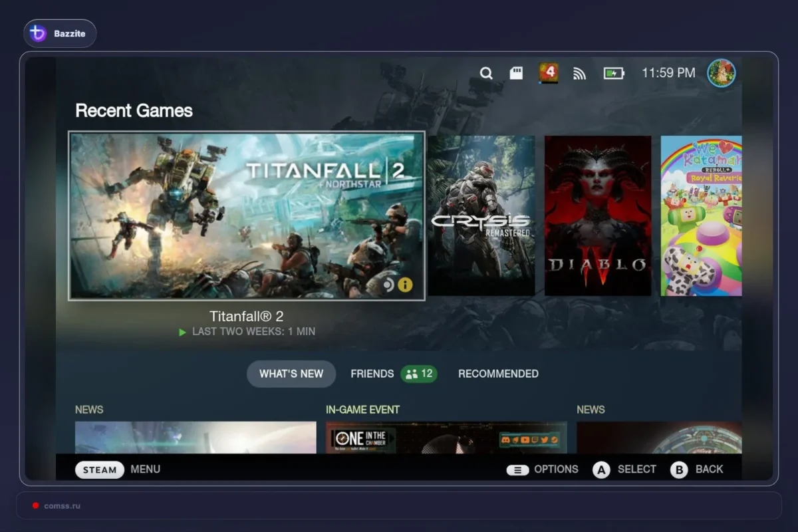Click the green play triangle under Titanfall® 2

(183, 332)
